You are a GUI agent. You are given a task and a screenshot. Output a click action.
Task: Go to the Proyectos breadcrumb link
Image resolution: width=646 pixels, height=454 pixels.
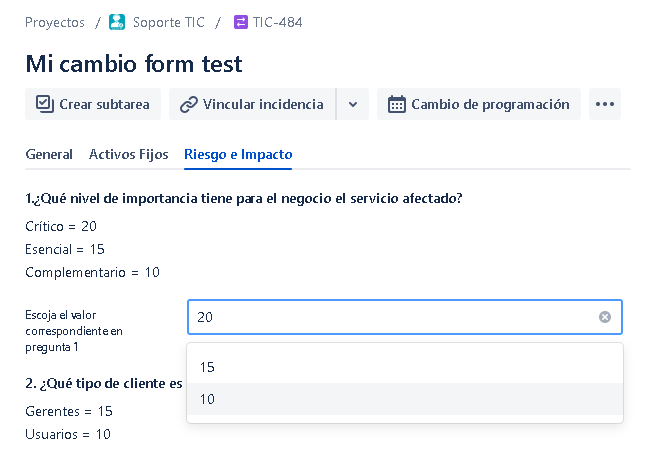(55, 22)
